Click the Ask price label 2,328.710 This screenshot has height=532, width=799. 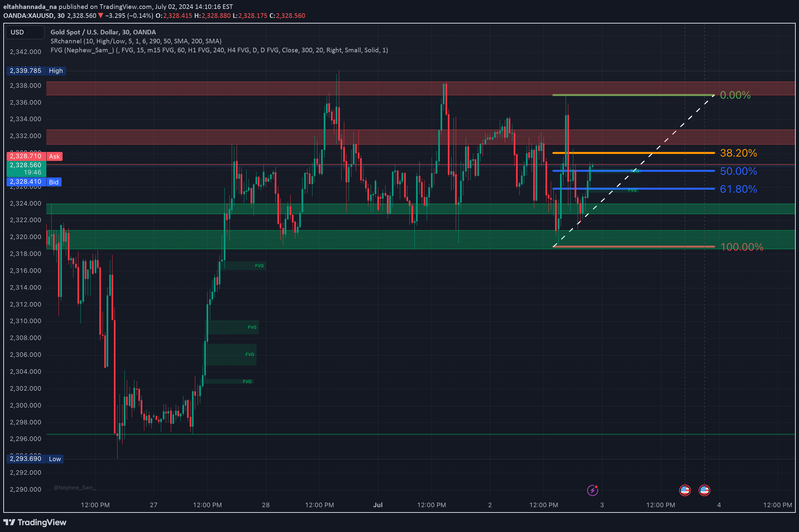[35, 156]
